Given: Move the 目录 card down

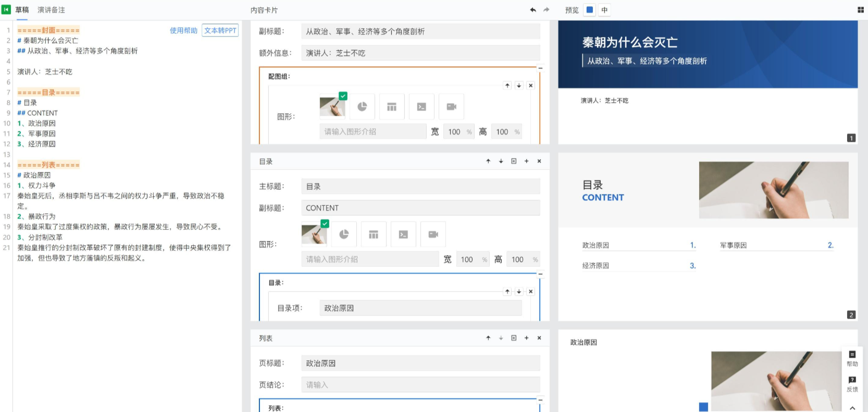Looking at the screenshot, I should [x=501, y=161].
